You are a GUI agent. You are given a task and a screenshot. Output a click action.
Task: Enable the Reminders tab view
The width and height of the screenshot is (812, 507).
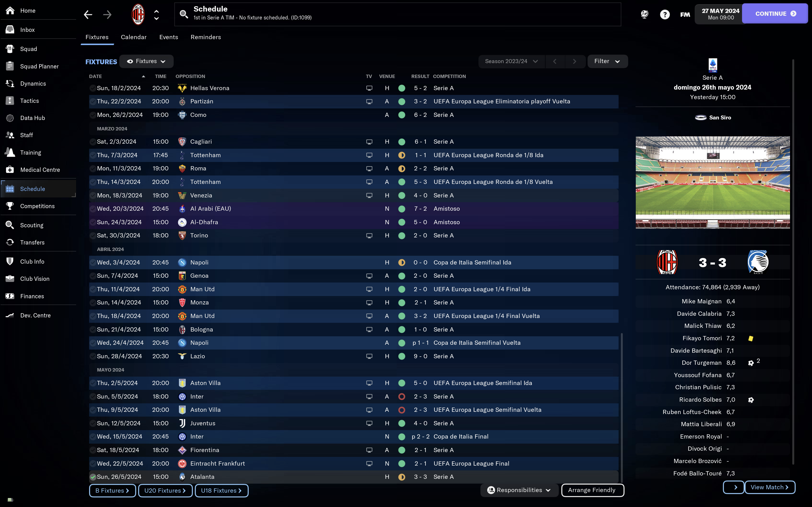click(x=206, y=37)
